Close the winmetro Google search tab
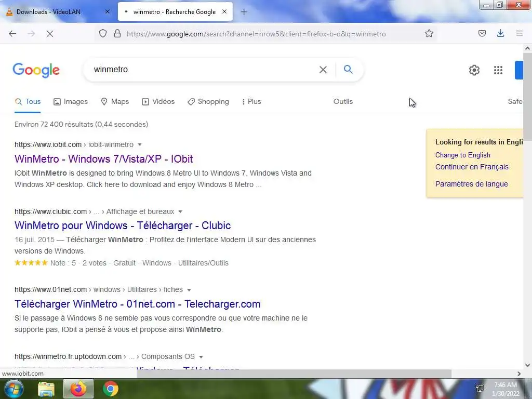 [x=224, y=11]
